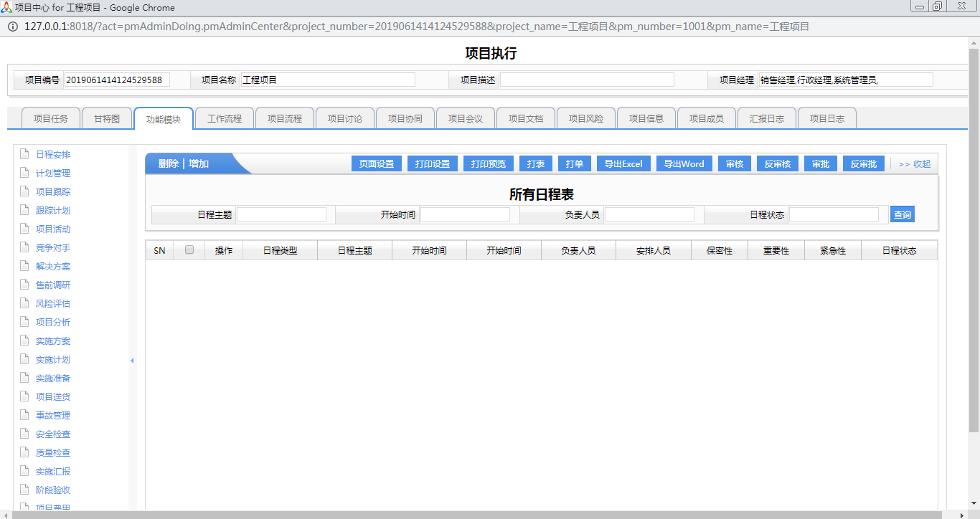Collapse the search panel via 收起
Screen dimensions: 980x519
click(x=914, y=164)
